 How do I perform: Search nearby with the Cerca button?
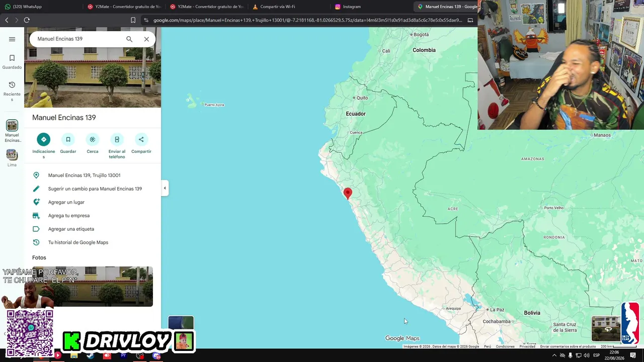pos(93,143)
